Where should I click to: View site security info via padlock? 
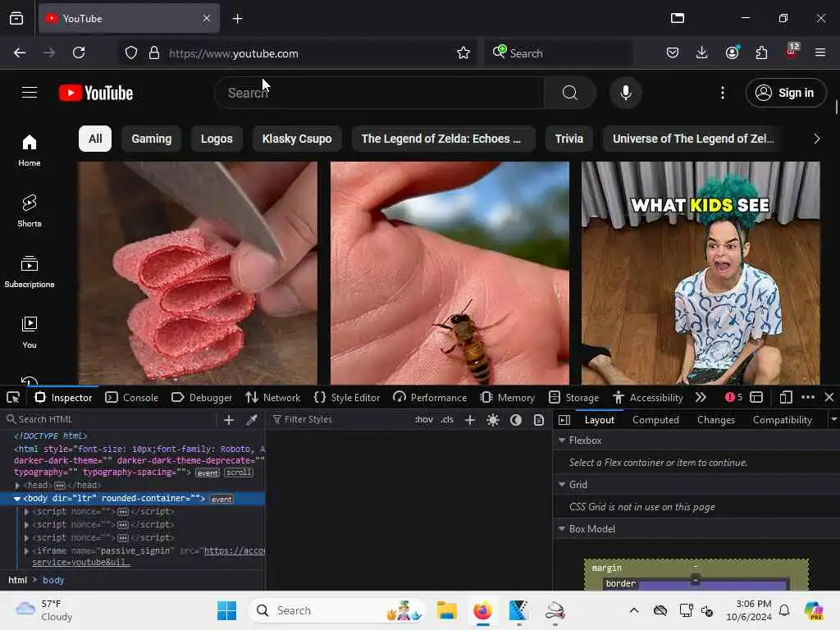click(154, 52)
